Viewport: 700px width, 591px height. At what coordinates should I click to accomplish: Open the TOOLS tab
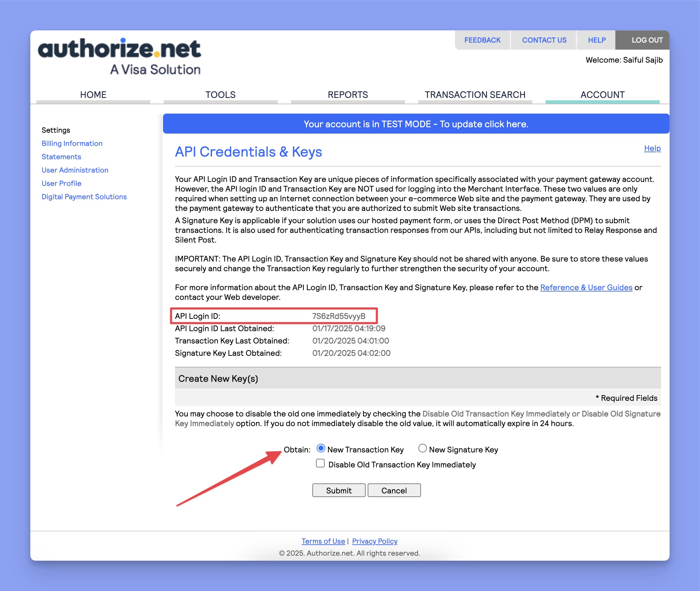tap(220, 95)
